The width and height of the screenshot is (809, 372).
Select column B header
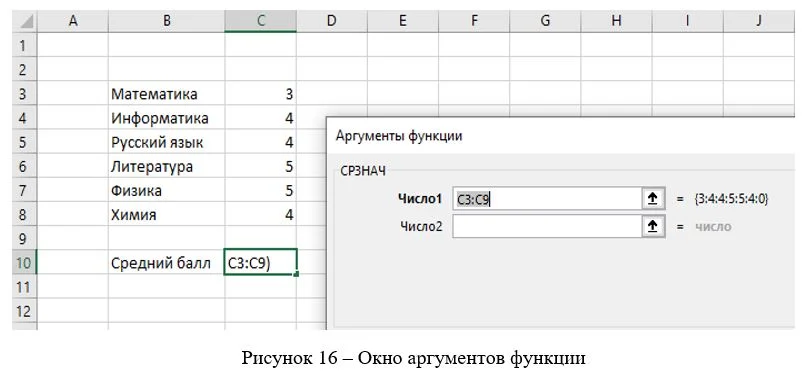166,22
